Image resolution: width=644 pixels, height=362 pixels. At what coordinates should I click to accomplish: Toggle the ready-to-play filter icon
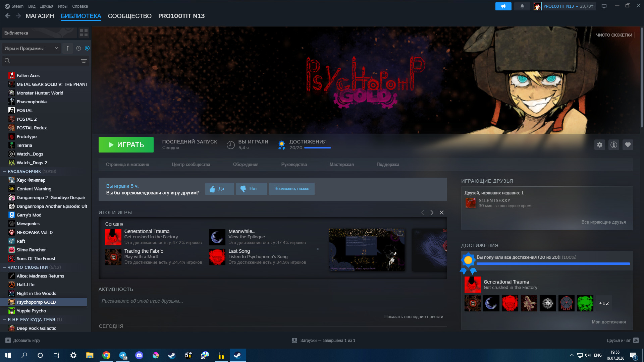(87, 48)
